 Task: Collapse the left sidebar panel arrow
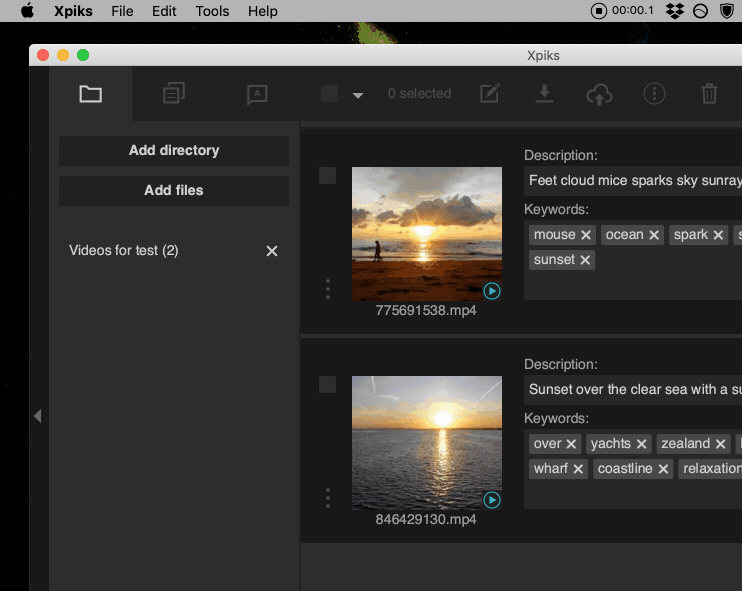38,416
